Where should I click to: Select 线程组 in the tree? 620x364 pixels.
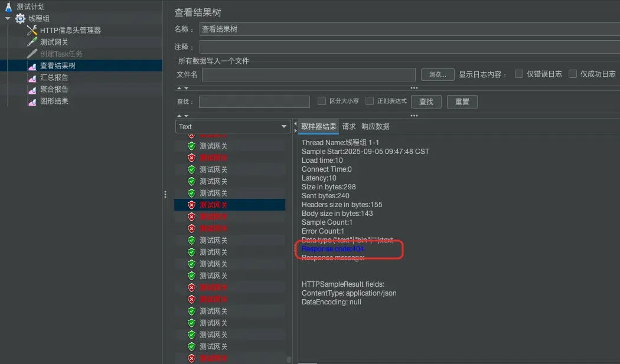(x=39, y=18)
